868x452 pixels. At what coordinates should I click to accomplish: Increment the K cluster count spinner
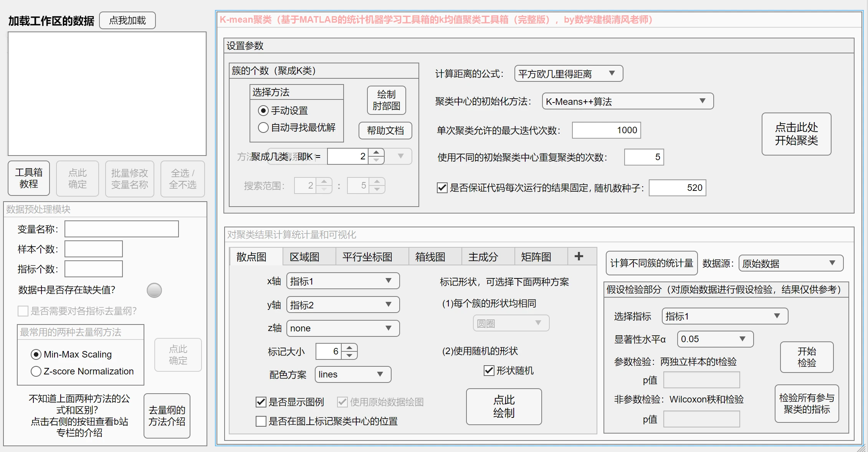click(376, 152)
